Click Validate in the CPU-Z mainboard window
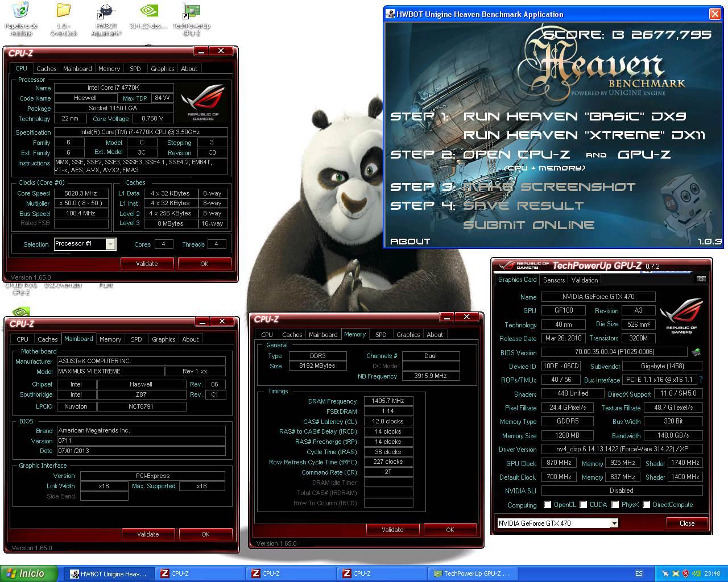Screen dimensions: 728x582 [148, 534]
